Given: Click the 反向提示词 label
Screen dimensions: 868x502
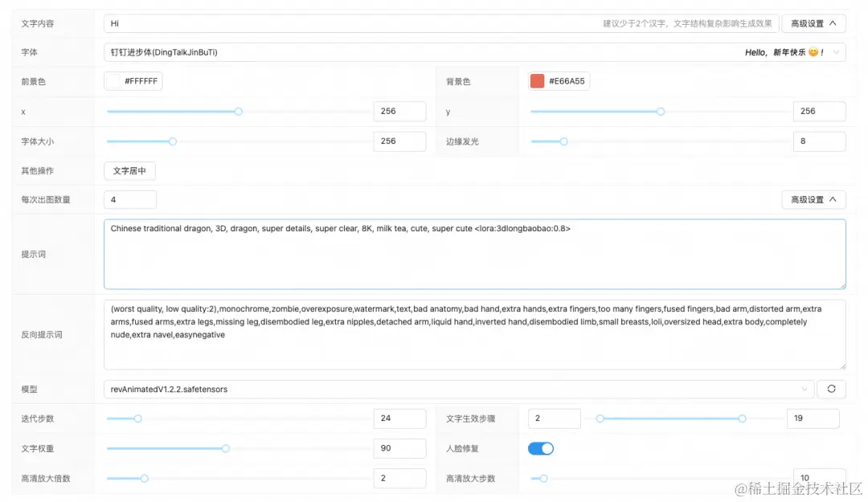Looking at the screenshot, I should 42,334.
